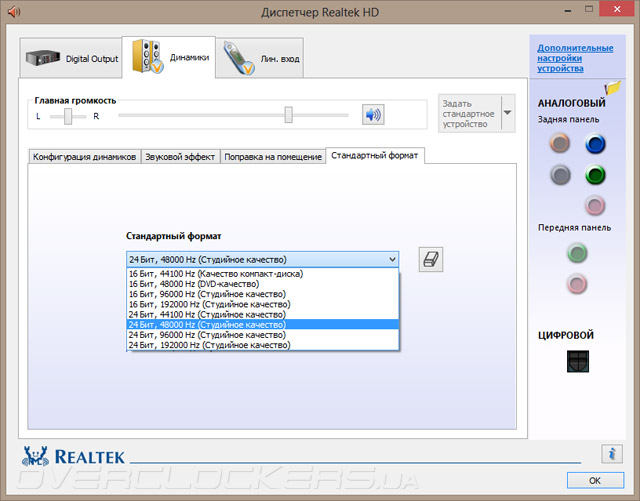Choose 16 Бит, 192000 Hz option
Viewport: 640px width, 501px height.
[x=262, y=304]
